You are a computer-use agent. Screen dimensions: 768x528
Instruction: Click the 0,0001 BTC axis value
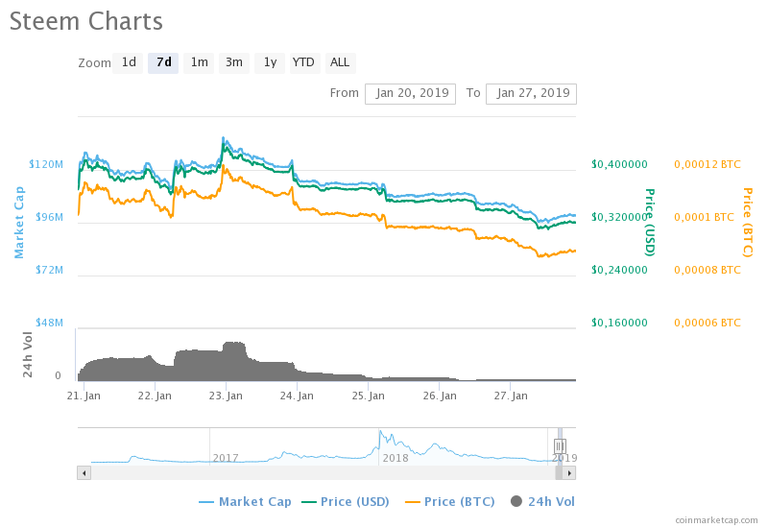tap(704, 217)
